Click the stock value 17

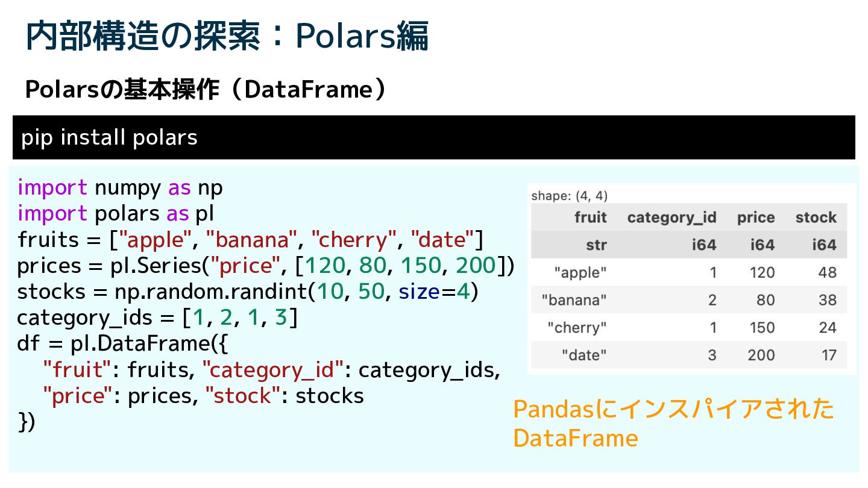tap(829, 355)
